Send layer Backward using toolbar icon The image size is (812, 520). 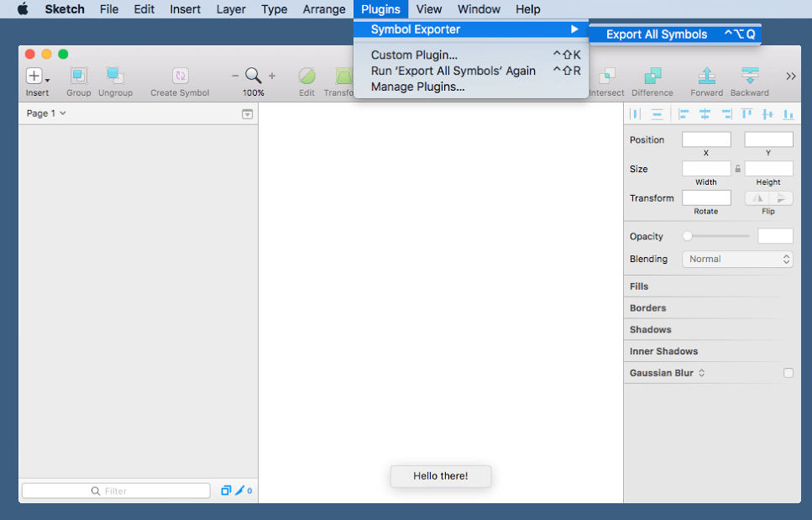[750, 76]
